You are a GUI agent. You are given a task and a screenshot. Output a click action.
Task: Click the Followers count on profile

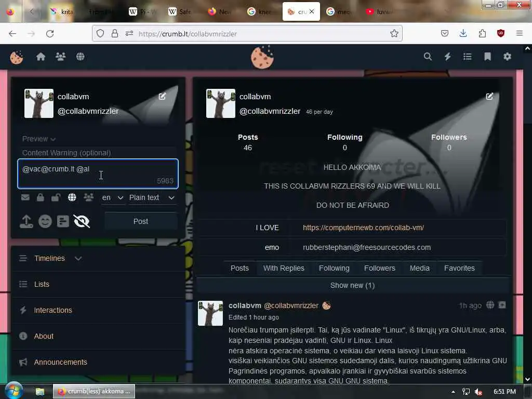pos(449,142)
